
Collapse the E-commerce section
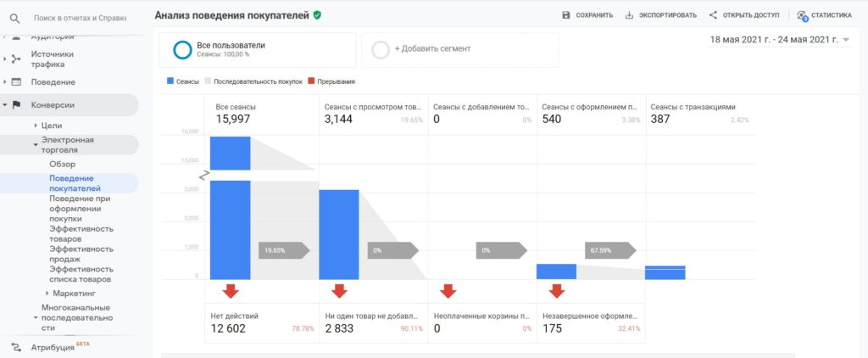click(x=36, y=145)
